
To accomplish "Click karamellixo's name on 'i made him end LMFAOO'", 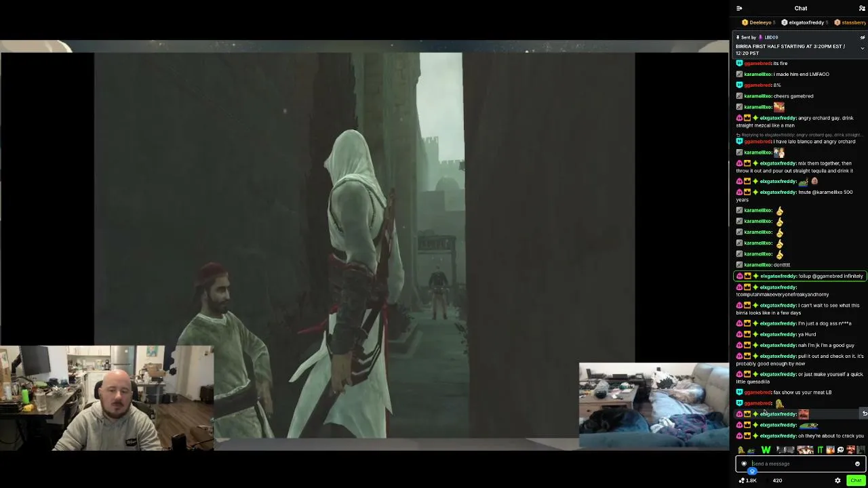I will point(757,74).
